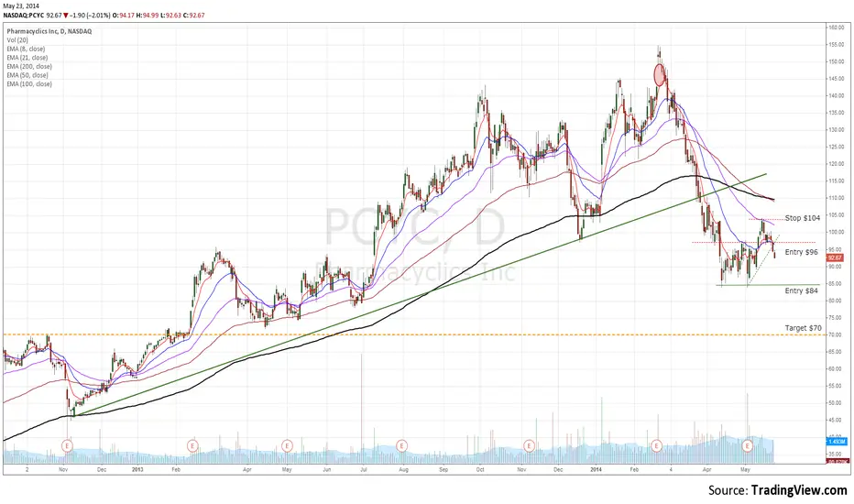Click the 160.00 price axis label
Viewport: 854px width, 504px height.
pos(836,27)
